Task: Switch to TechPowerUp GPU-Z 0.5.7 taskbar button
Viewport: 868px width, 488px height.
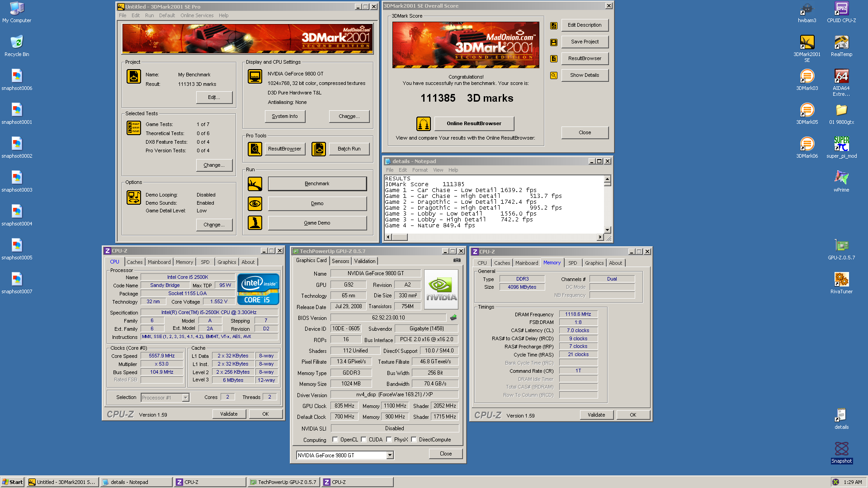Action: [284, 482]
